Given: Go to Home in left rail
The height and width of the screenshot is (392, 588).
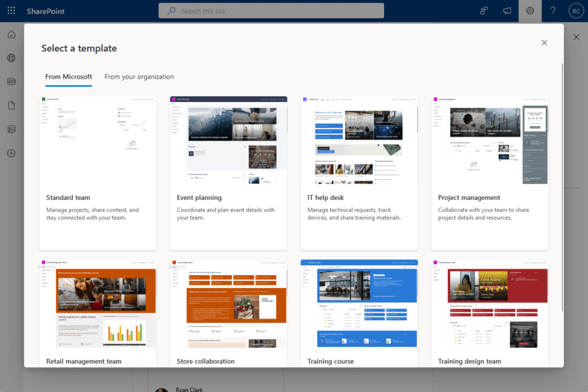Looking at the screenshot, I should coord(11,34).
